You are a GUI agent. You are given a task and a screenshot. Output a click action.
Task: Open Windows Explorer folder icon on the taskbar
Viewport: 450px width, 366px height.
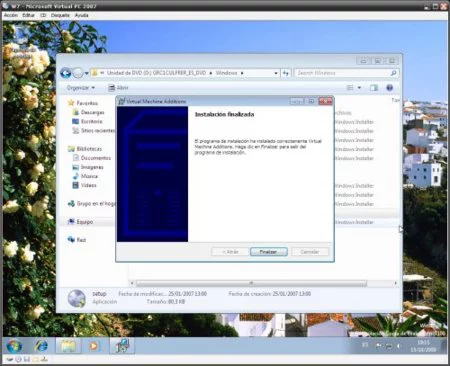[68, 346]
